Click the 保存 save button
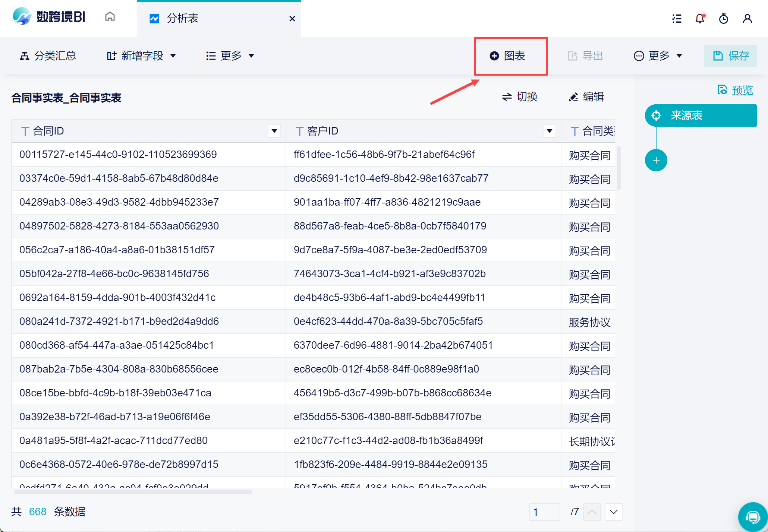The width and height of the screenshot is (768, 532). pos(730,56)
